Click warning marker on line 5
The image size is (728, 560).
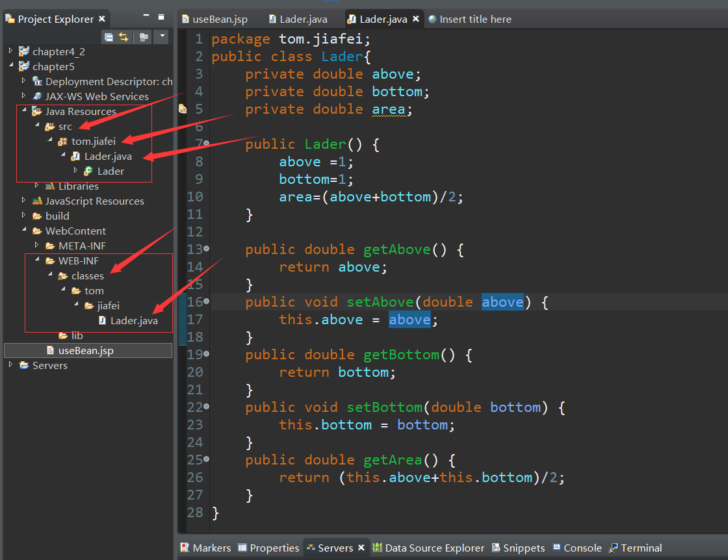click(183, 109)
